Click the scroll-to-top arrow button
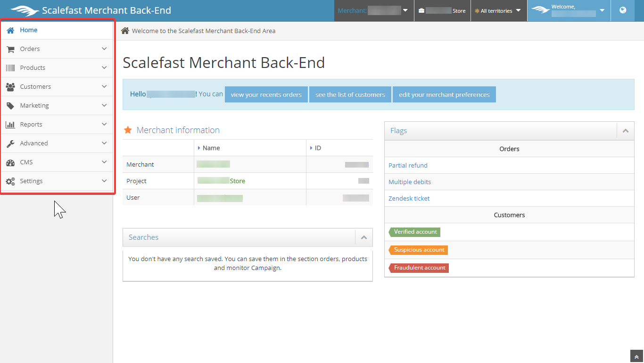The width and height of the screenshot is (644, 363). point(636,356)
